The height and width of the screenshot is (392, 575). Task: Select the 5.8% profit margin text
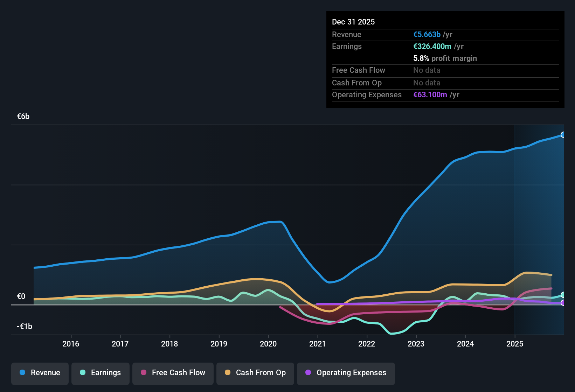pos(445,58)
